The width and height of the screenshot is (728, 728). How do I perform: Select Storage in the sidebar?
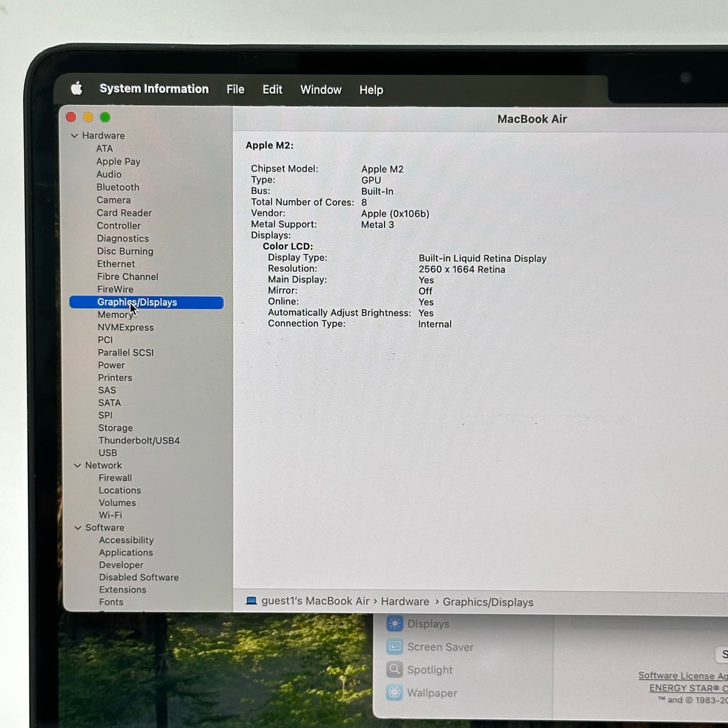coord(115,428)
